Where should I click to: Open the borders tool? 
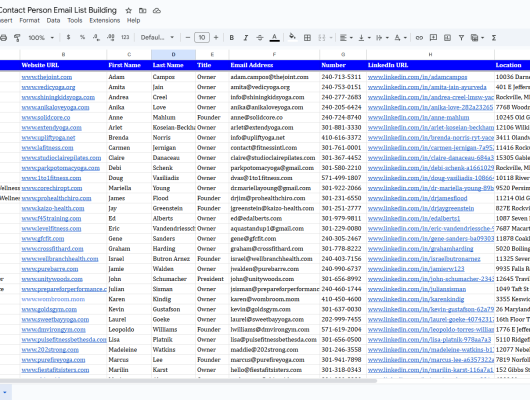pyautogui.click(x=307, y=38)
